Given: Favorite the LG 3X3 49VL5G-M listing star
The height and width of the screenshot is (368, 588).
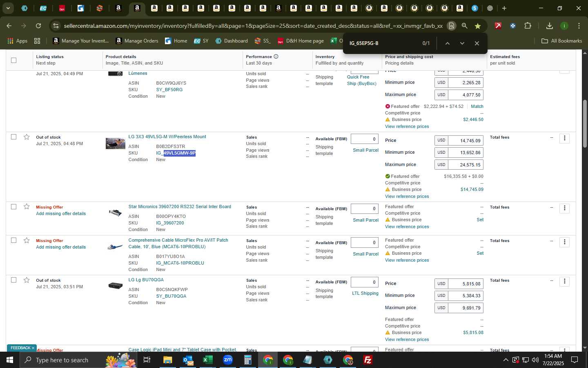Looking at the screenshot, I should 27,137.
